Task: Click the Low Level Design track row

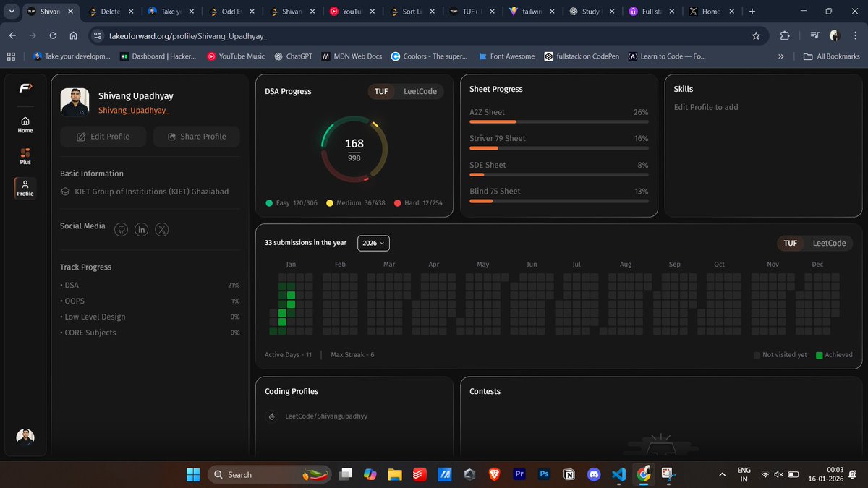Action: 150,317
